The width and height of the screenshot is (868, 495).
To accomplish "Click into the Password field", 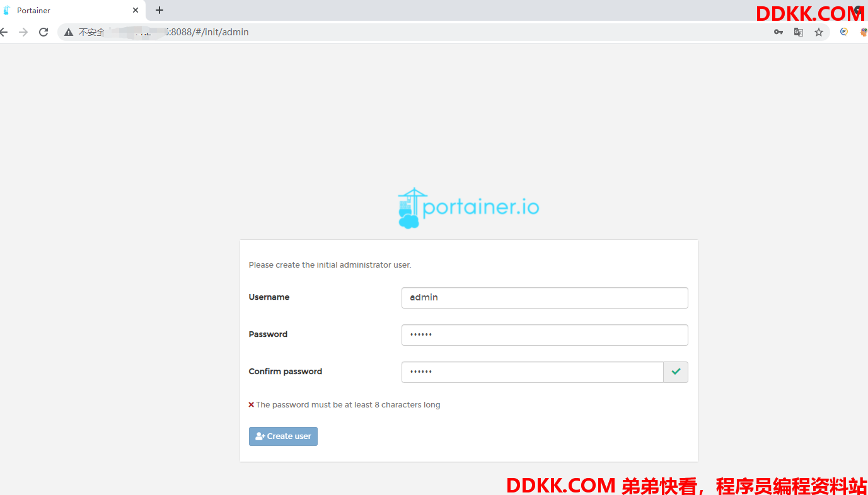I will (545, 335).
